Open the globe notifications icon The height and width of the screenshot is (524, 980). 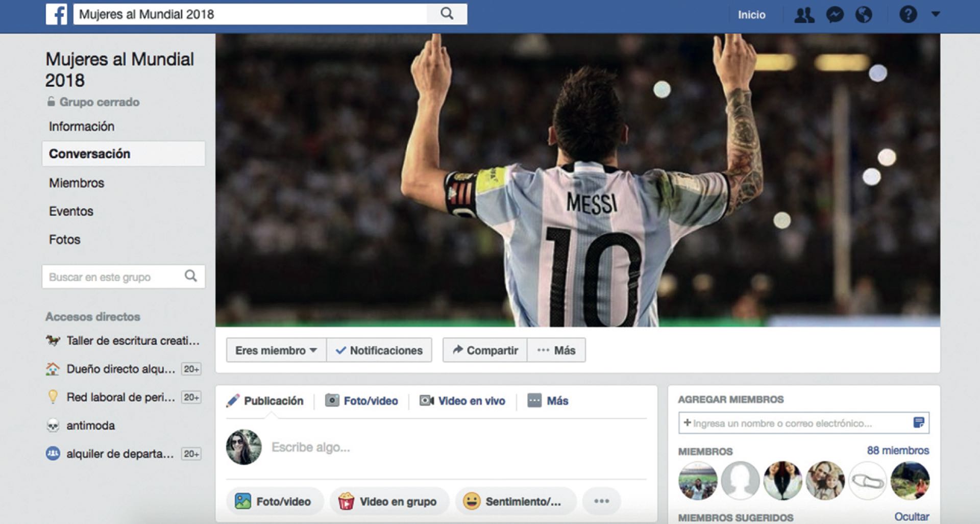pos(864,15)
